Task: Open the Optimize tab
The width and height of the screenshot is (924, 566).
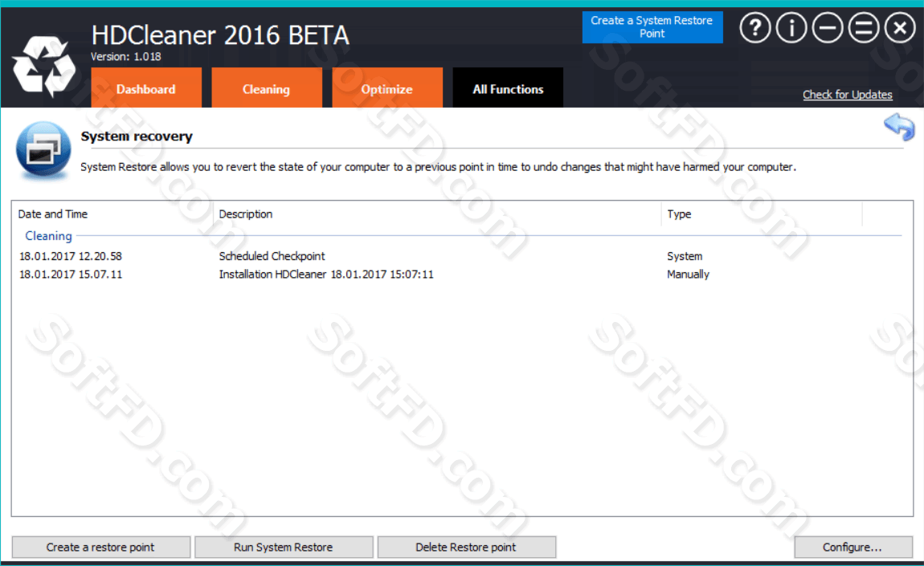Action: (387, 88)
